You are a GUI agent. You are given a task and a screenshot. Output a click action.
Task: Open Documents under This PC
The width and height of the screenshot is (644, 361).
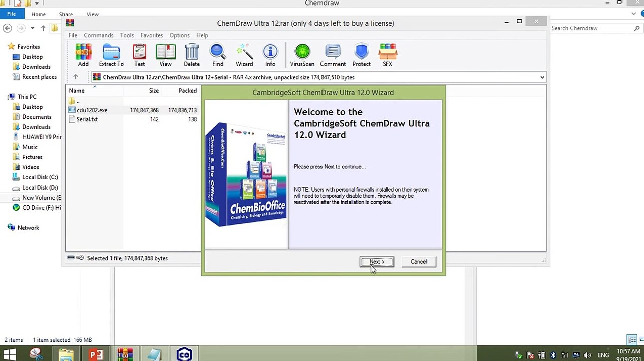click(x=37, y=117)
